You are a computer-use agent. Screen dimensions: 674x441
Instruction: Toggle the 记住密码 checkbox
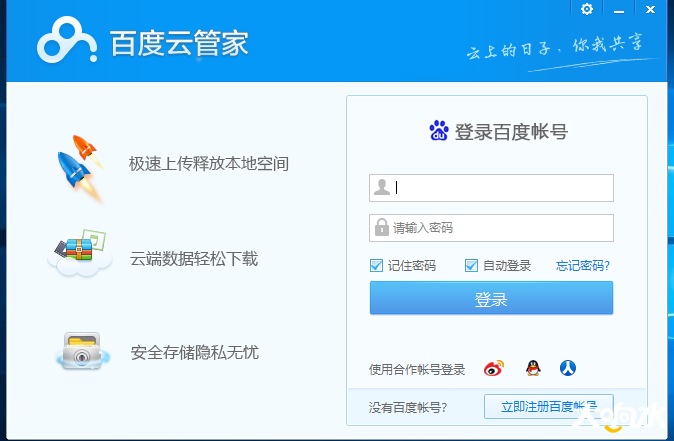(x=377, y=266)
